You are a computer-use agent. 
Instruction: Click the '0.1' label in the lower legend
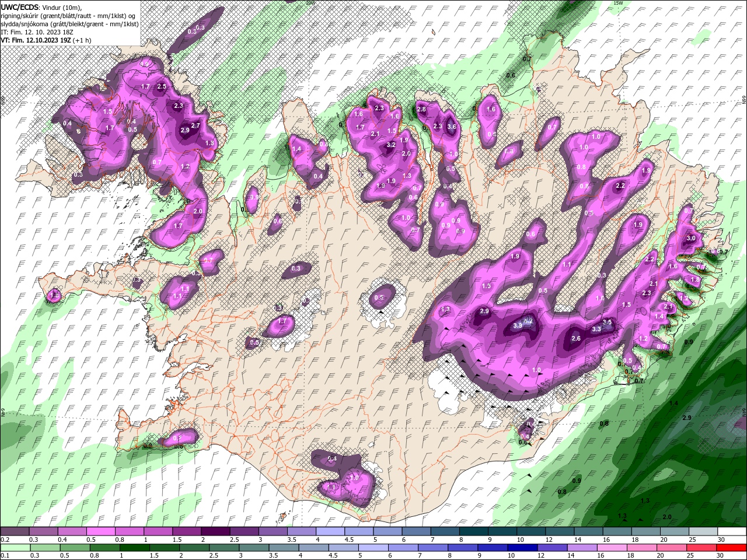[5, 556]
